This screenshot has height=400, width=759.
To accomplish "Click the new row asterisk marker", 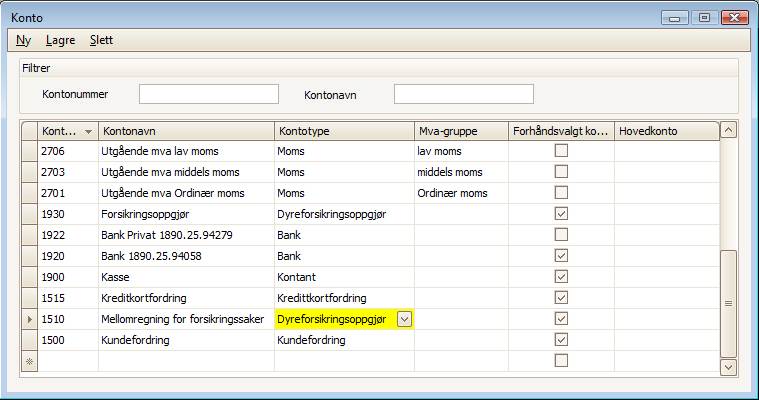I will tap(29, 361).
